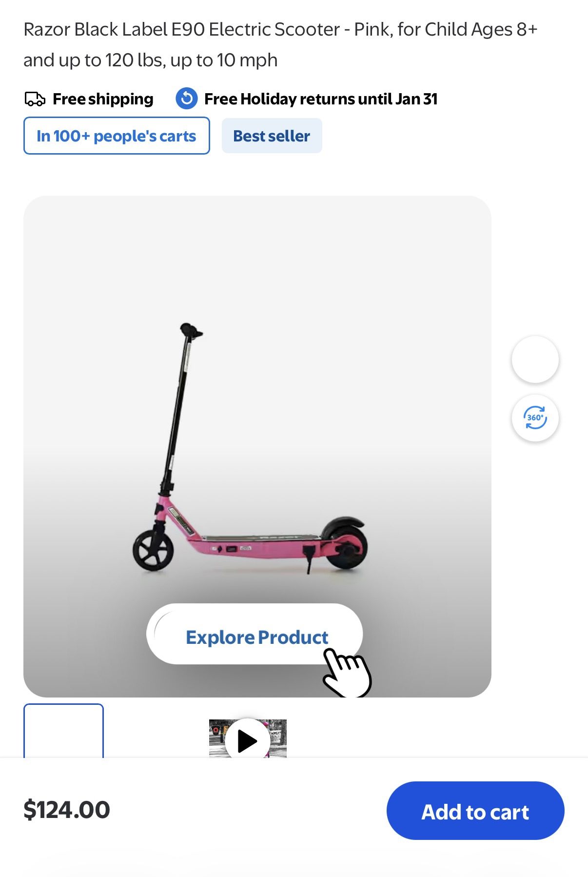
Task: Click the hand pointer cursor icon
Action: 347,672
